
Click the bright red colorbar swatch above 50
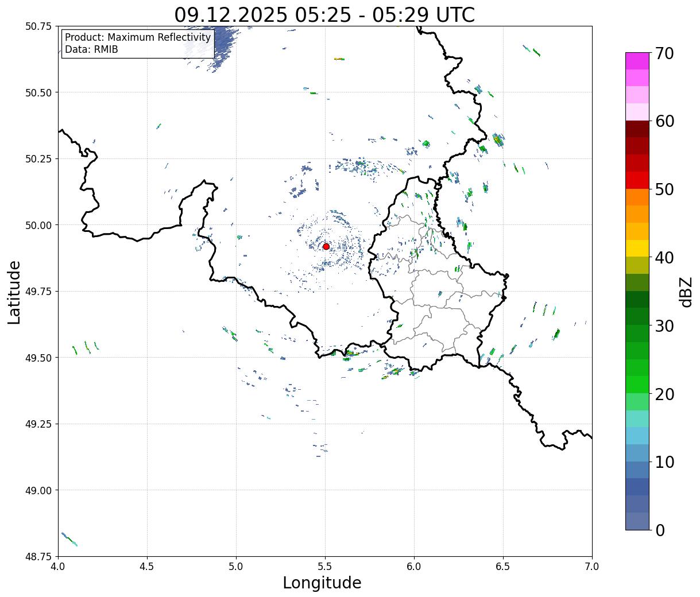637,180
